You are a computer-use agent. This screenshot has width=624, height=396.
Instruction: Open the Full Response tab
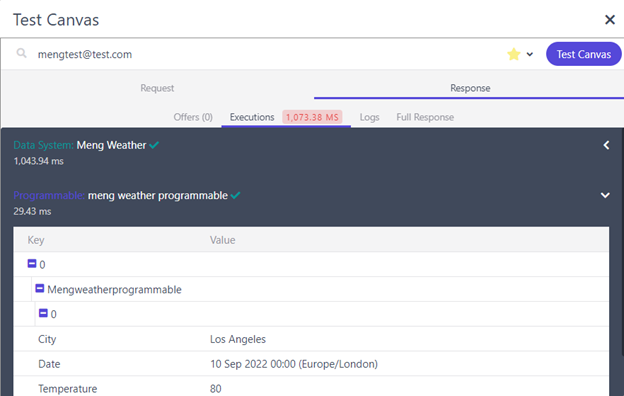(425, 117)
